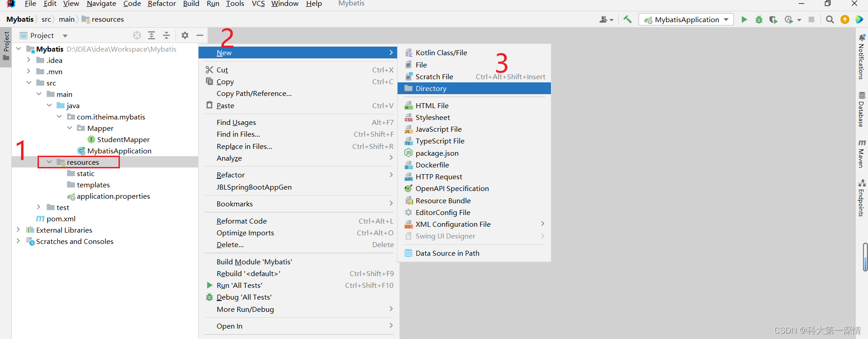Choose Find Usages in context menu
The width and height of the screenshot is (868, 339).
(299, 122)
